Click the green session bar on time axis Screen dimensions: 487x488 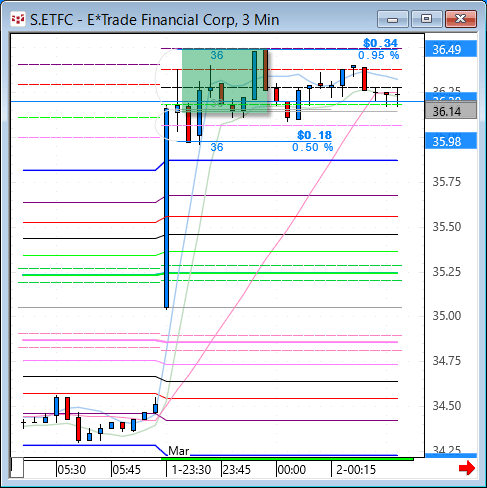coord(287,459)
